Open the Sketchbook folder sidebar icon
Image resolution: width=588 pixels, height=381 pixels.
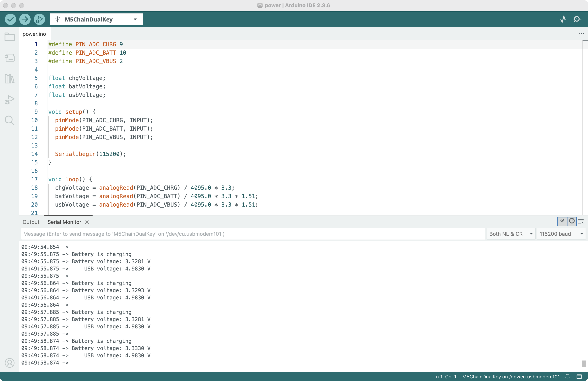tap(10, 37)
